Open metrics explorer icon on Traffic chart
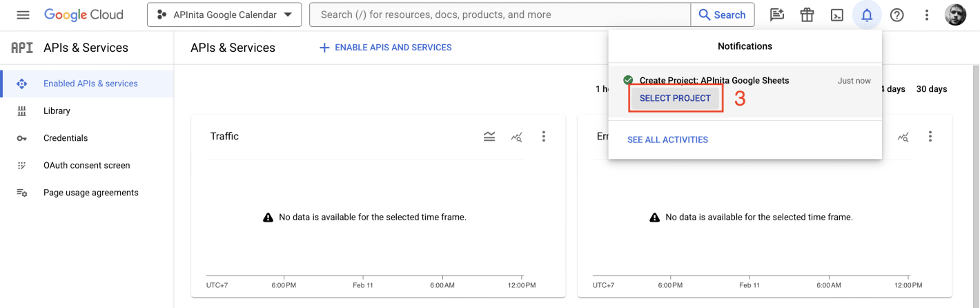 (516, 137)
